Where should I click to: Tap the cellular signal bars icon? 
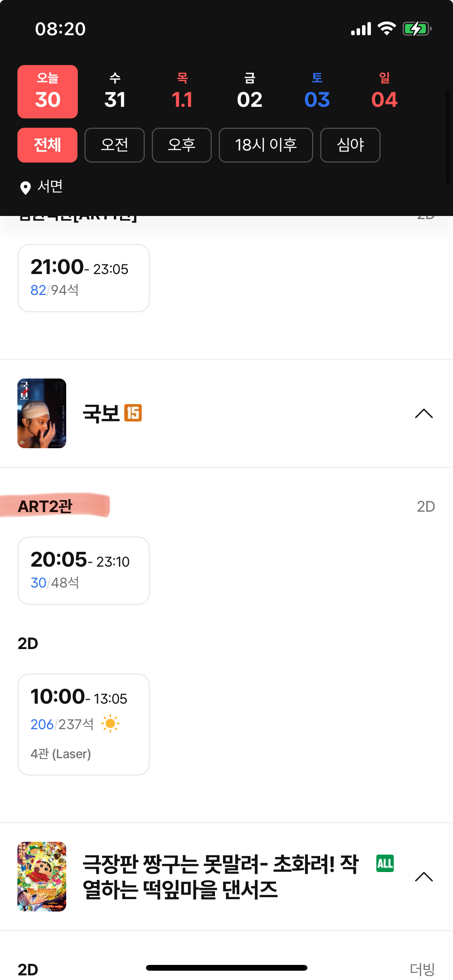[361, 29]
